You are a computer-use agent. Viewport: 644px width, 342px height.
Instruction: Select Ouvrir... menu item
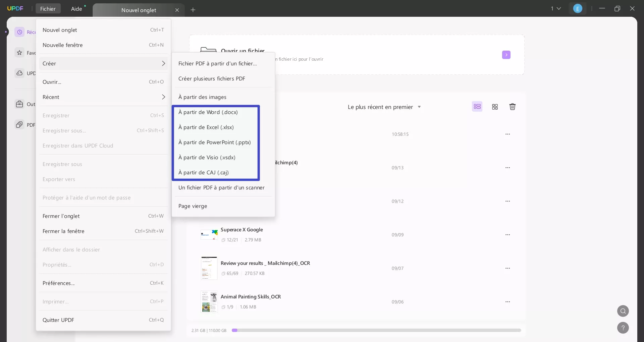coord(103,82)
